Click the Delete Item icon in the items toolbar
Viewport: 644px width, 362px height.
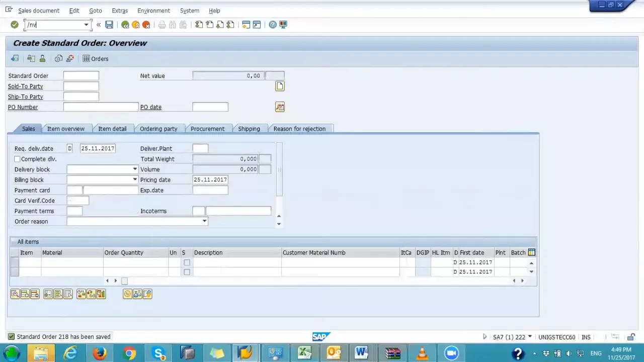34,294
